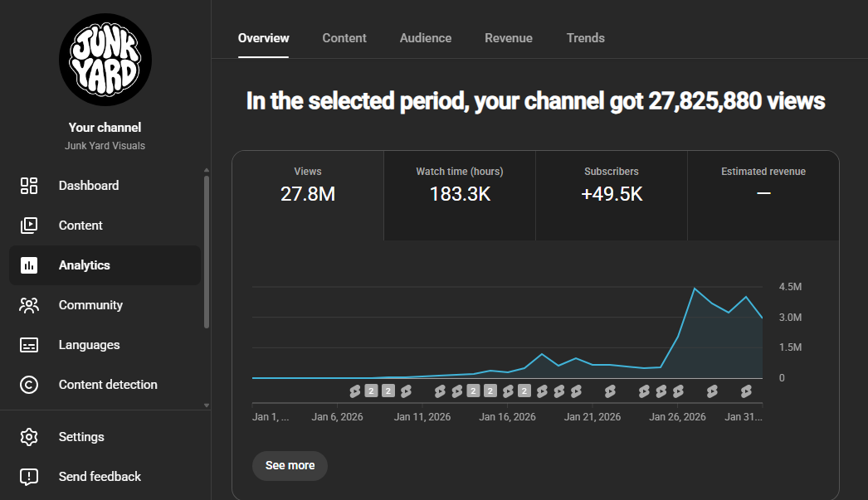Select the Watch time (hours) metric card

coord(460,196)
